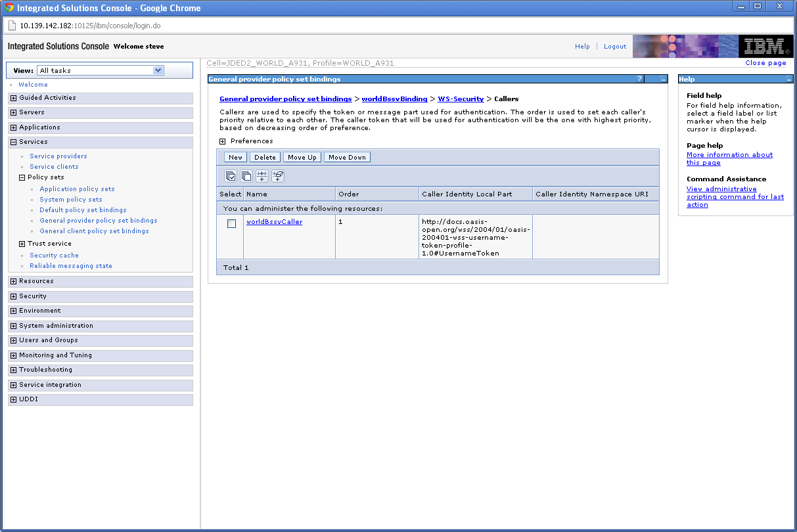Screen dimensions: 797x532
Task: Minimize the General provider policy set bindings panel
Action: click(x=664, y=79)
